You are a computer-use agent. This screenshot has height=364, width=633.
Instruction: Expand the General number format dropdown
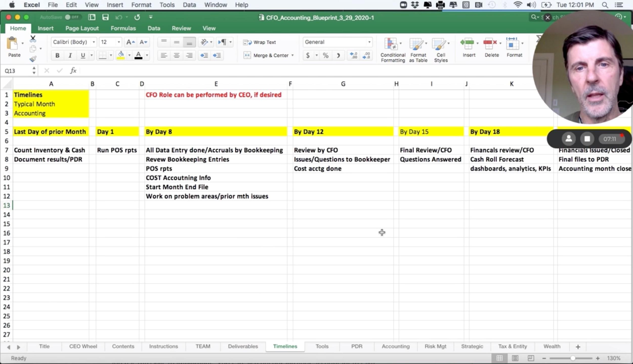[x=369, y=42]
